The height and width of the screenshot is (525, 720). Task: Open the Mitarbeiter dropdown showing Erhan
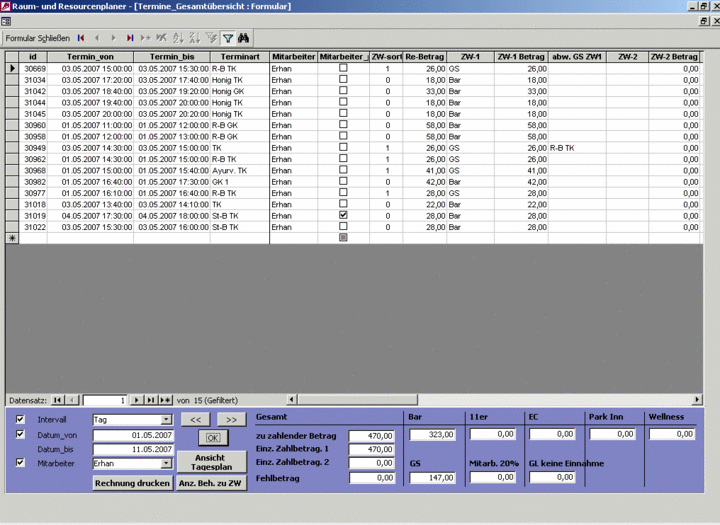point(167,463)
